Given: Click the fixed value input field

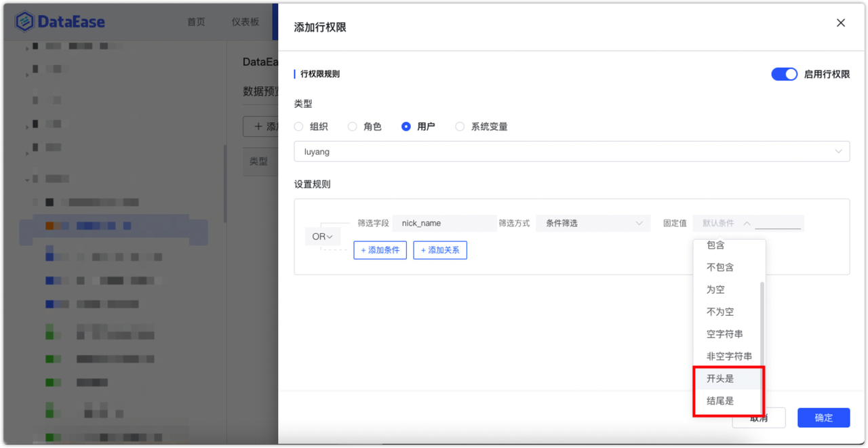Looking at the screenshot, I should 778,223.
